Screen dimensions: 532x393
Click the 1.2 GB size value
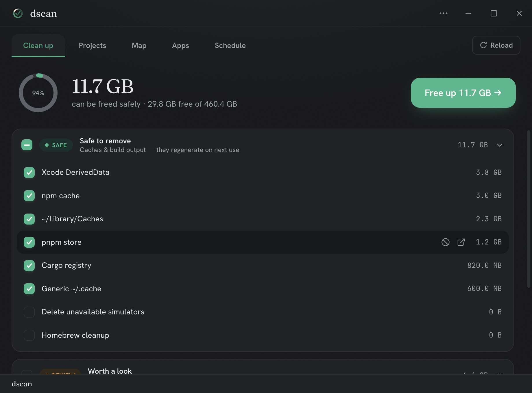489,242
